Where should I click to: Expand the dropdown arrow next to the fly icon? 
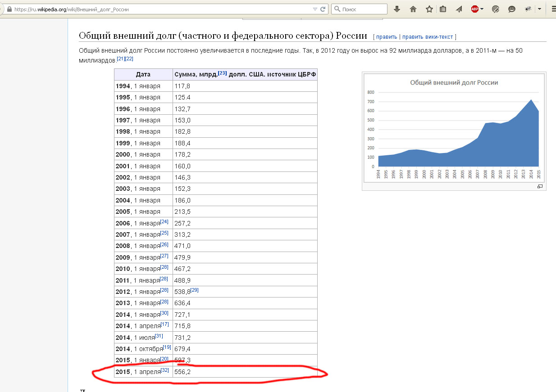539,9
